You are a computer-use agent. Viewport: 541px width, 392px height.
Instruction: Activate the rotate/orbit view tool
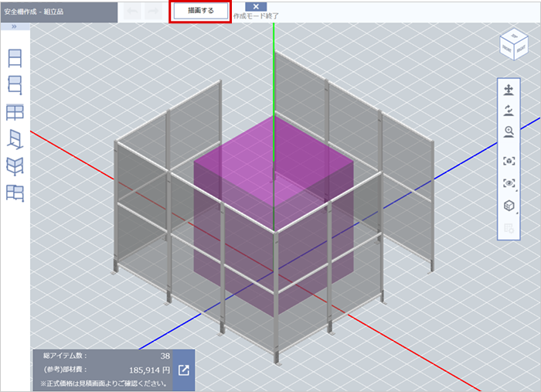[509, 111]
